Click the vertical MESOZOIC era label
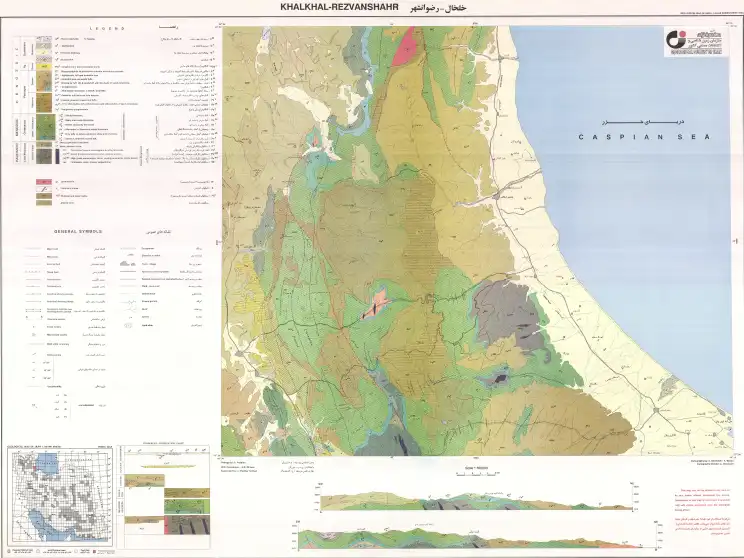This screenshot has height=558, width=744. (x=16, y=127)
